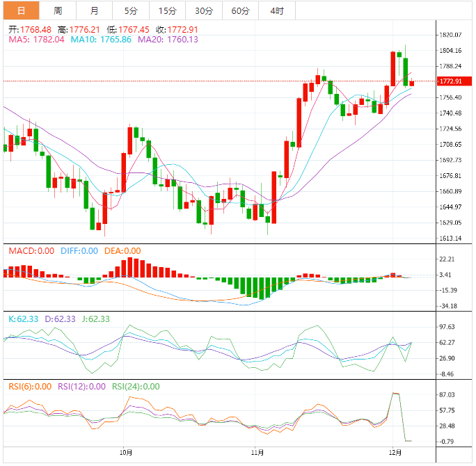
Task: Select the 15分 timeframe tab
Action: click(167, 10)
